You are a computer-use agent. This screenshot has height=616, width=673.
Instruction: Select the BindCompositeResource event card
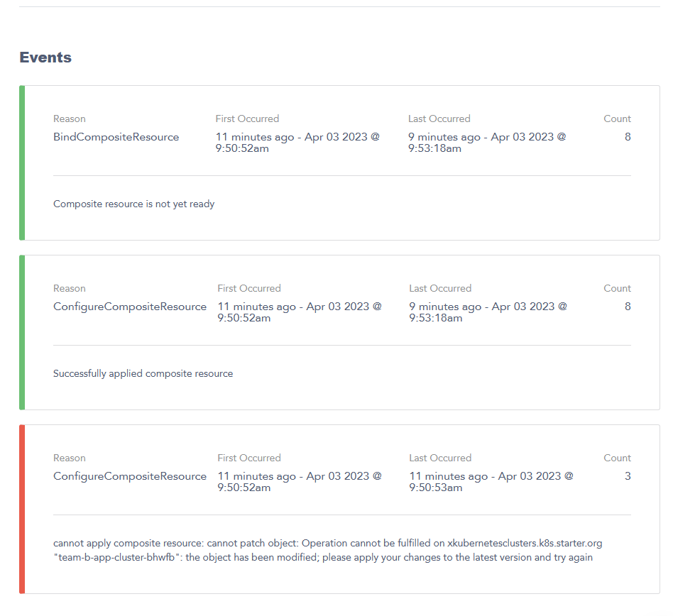[336, 162]
